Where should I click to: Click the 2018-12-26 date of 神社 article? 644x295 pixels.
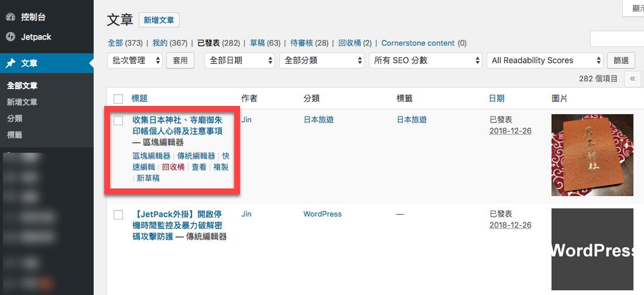point(511,131)
